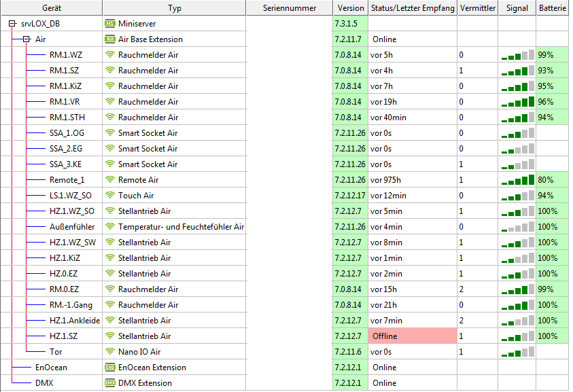
Task: Select the RM.1.WZ device
Action: click(x=66, y=55)
